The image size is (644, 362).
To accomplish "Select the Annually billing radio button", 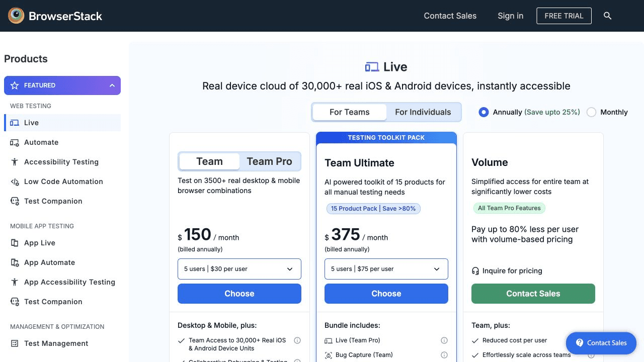I will [x=484, y=112].
